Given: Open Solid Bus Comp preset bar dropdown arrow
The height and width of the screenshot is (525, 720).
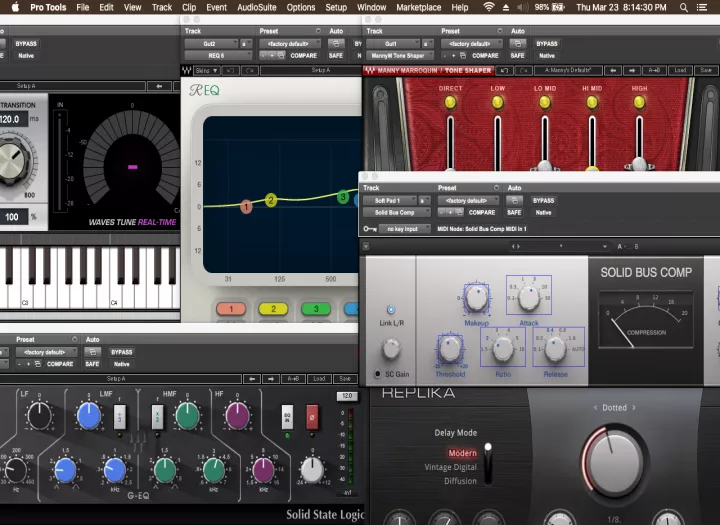Looking at the screenshot, I should pyautogui.click(x=605, y=246).
